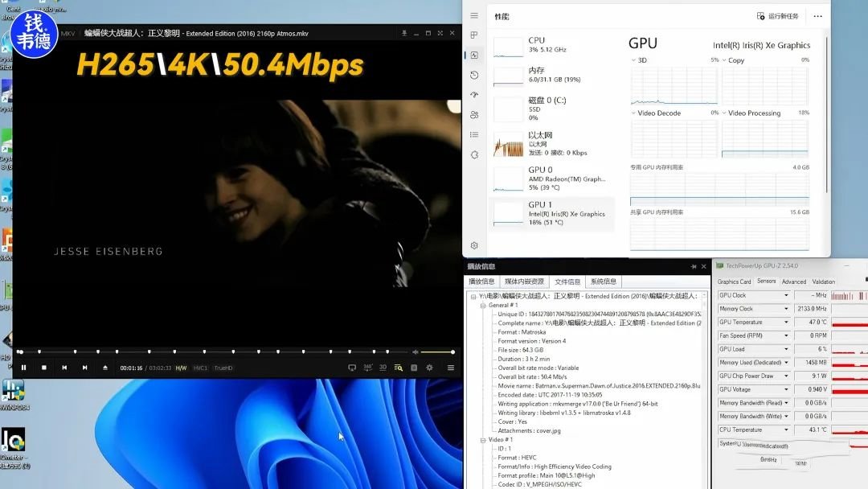Open Task Manager Startup apps icon
The image size is (868, 489).
click(474, 95)
